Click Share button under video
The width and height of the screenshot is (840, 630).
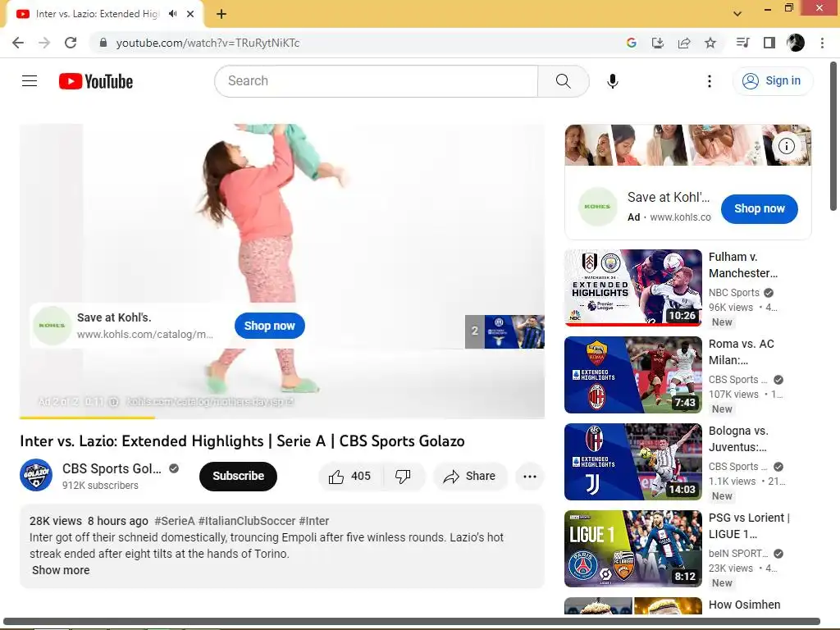(x=470, y=477)
